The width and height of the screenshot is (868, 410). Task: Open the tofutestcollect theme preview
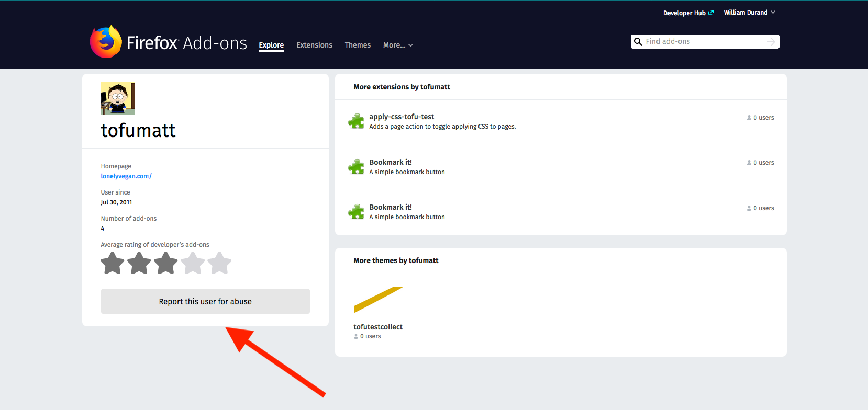coord(379,300)
